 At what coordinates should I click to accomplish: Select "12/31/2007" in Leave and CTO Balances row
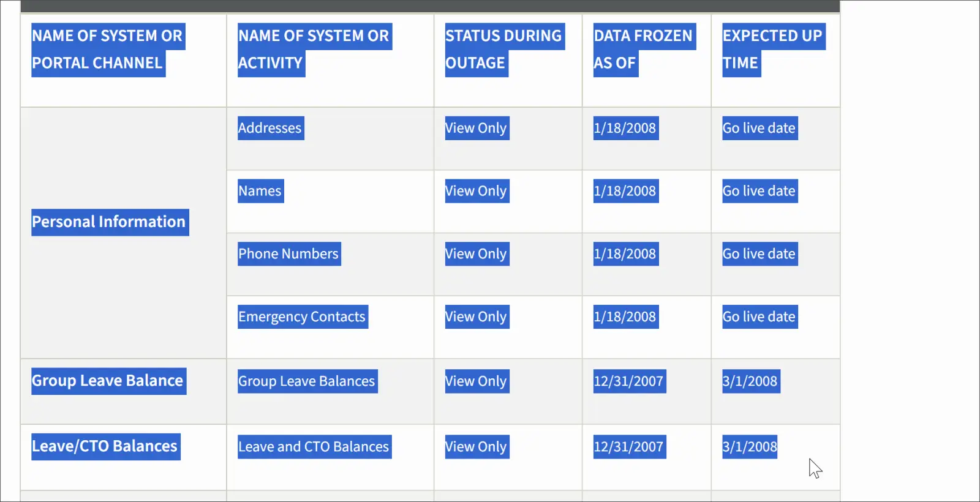click(x=629, y=447)
